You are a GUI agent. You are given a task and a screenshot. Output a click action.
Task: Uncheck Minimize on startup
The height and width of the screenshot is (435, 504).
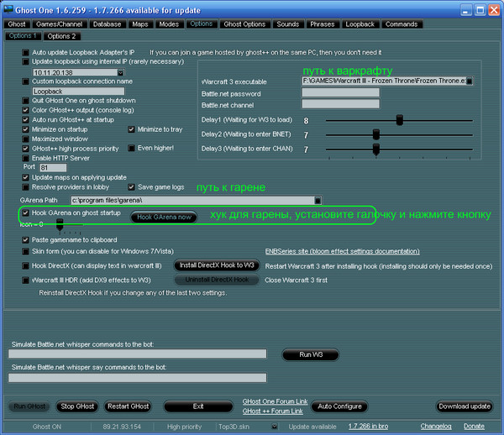[25, 129]
